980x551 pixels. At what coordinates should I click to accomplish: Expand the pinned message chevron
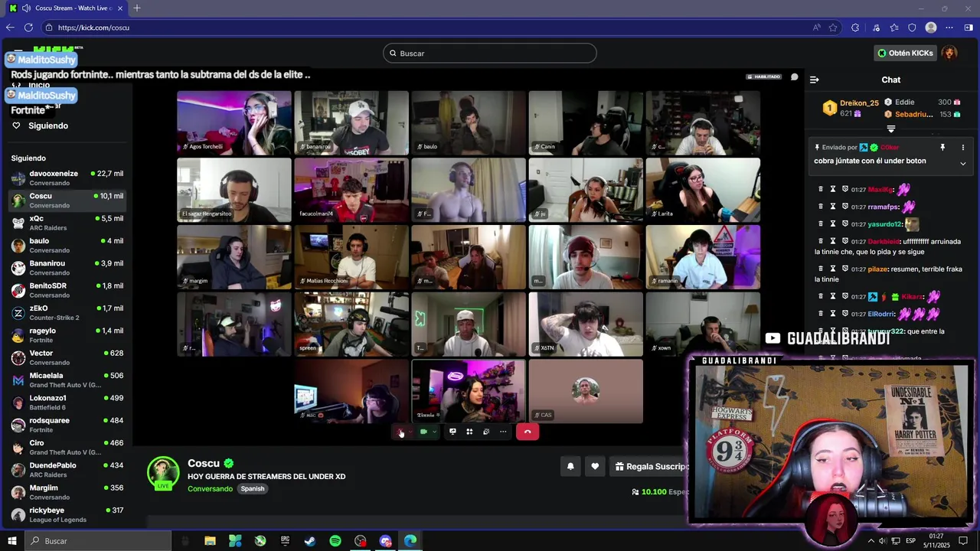coord(963,163)
